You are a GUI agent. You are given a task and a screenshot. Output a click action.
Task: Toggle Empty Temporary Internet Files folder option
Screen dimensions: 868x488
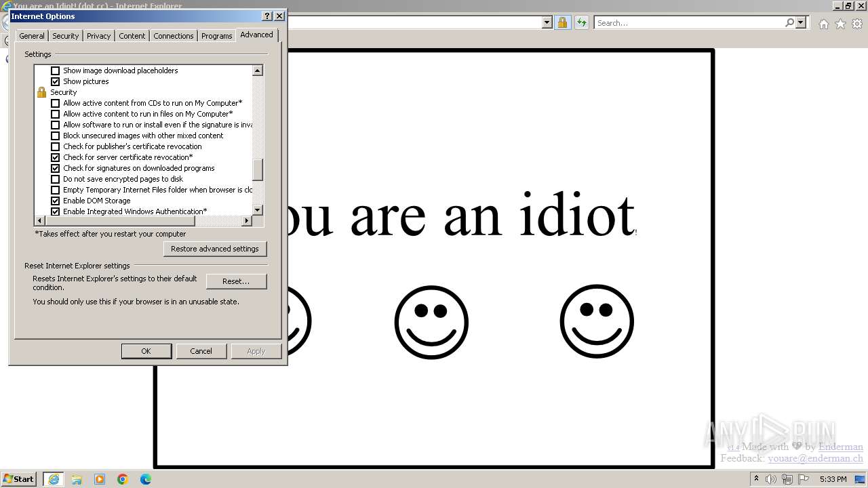56,190
